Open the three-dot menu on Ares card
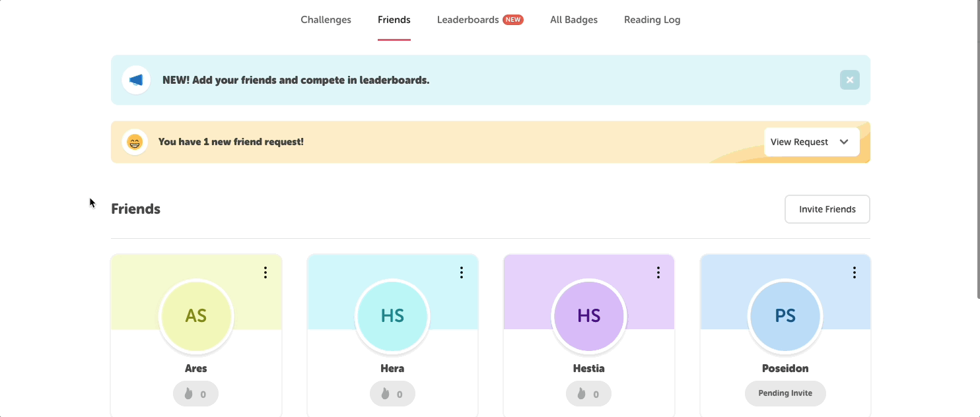Screen dimensions: 980x417 coord(265,273)
